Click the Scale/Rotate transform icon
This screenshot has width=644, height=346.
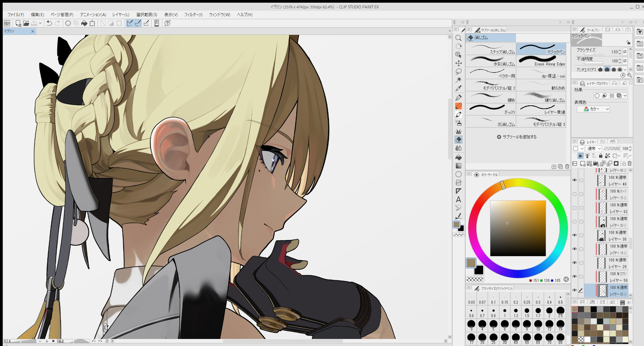[92, 23]
